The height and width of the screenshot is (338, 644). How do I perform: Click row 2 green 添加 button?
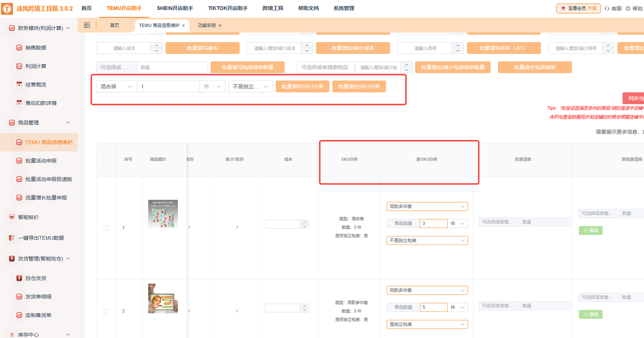point(591,314)
